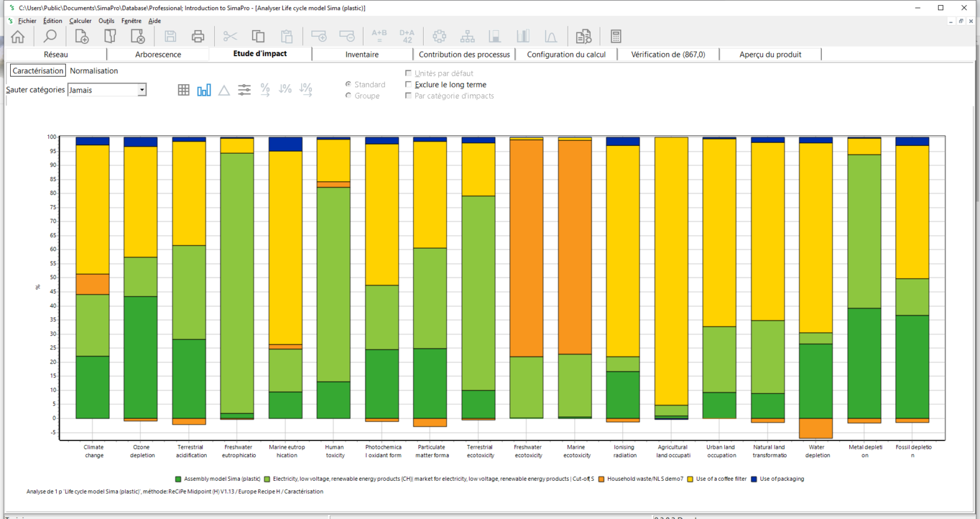Image resolution: width=980 pixels, height=519 pixels.
Task: Open the sliders settings icon
Action: pos(244,90)
